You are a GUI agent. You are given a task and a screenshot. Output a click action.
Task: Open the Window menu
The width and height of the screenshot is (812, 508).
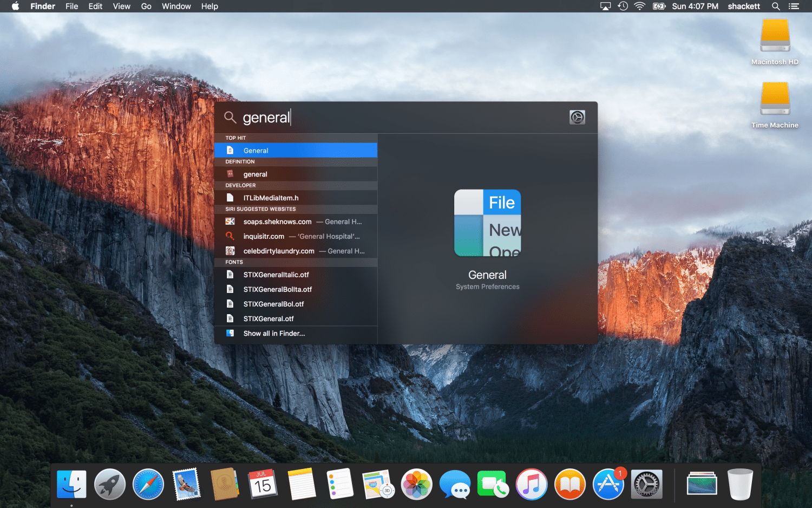[x=176, y=6]
